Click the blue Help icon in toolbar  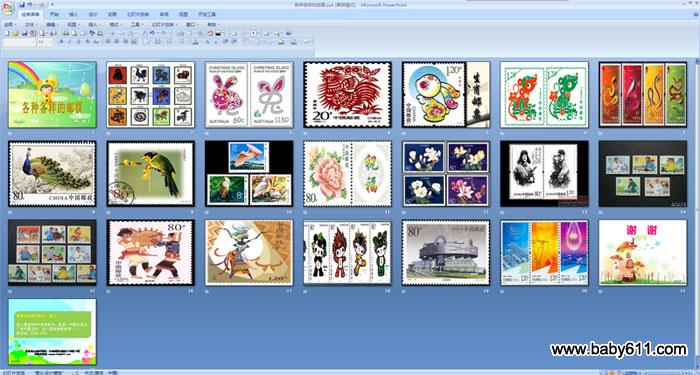point(288,33)
